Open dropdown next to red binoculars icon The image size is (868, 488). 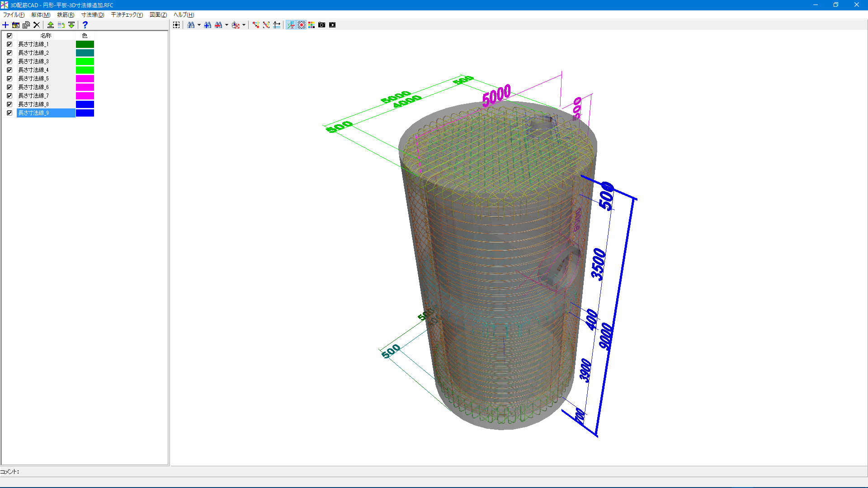point(226,25)
